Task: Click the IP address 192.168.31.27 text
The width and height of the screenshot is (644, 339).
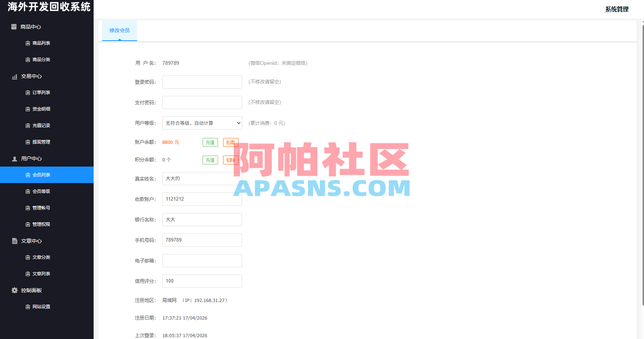Action: (209, 301)
